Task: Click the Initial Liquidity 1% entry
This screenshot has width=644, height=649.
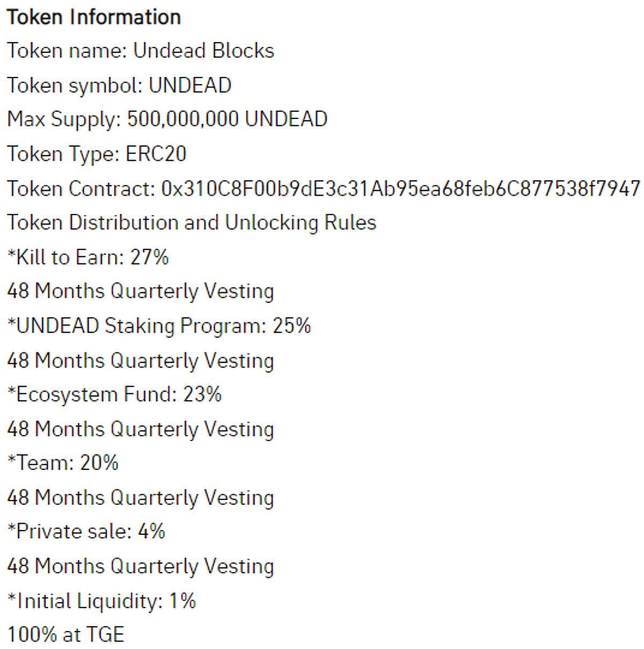Action: pyautogui.click(x=101, y=601)
